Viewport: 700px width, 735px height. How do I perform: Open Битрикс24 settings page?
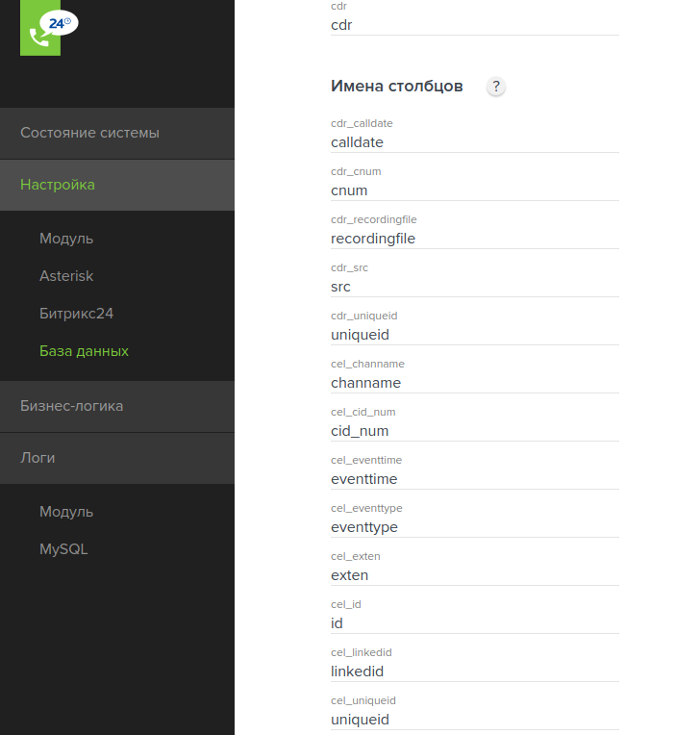point(76,314)
